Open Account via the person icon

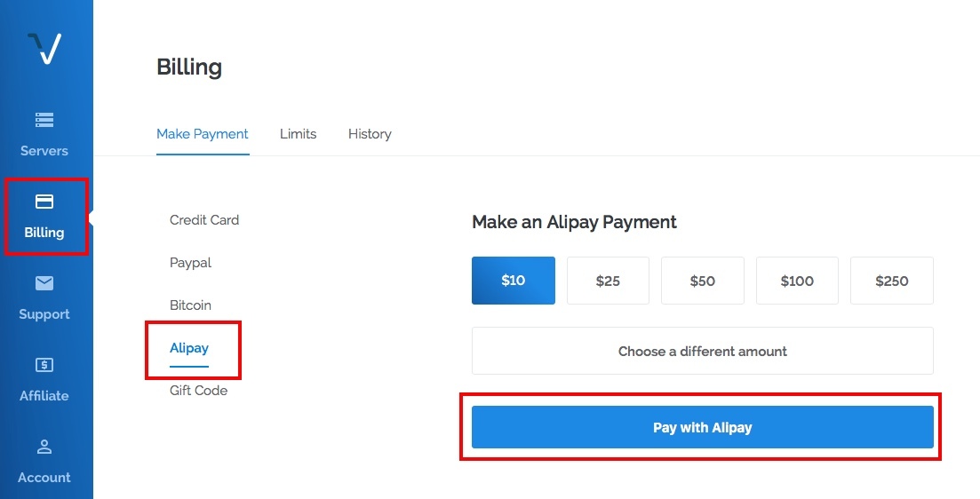44,447
